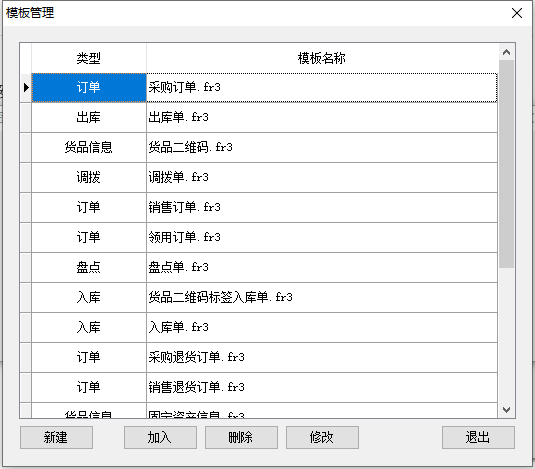Click the 调拨 type cell
The image size is (535, 469).
89,178
